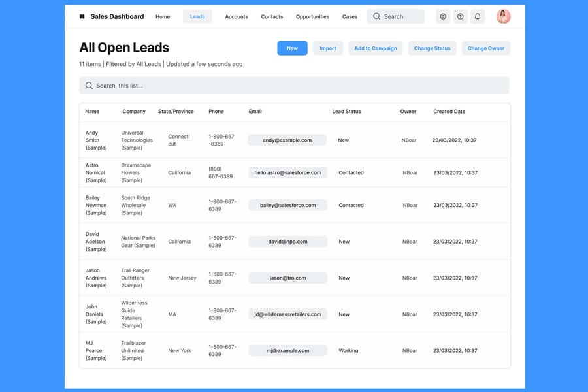Click the Change Owner button

coord(486,48)
